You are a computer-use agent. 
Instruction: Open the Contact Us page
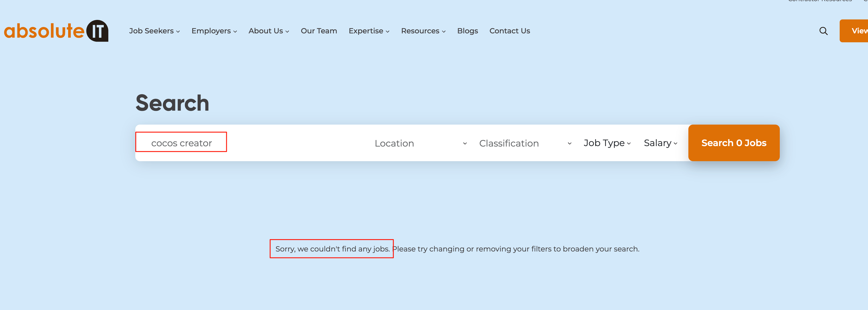509,31
